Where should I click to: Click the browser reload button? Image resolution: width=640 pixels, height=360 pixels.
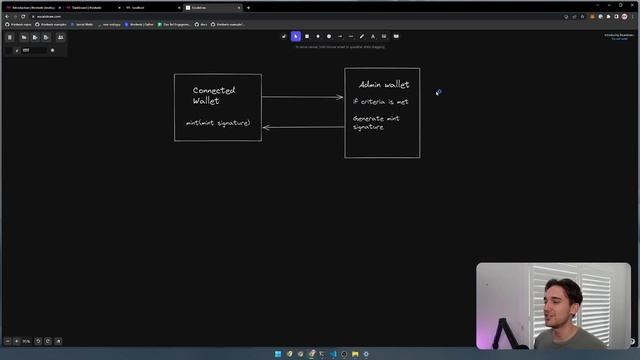pos(23,17)
